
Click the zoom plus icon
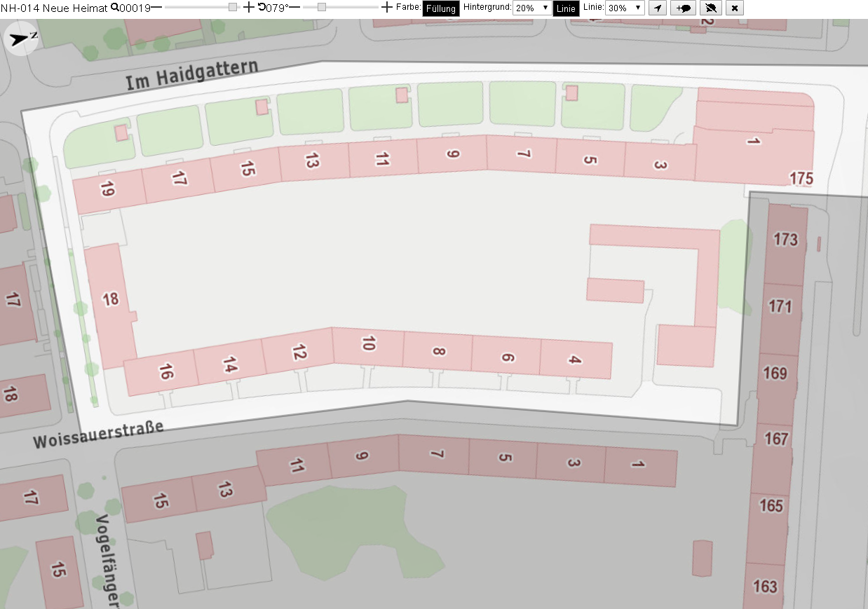click(249, 7)
